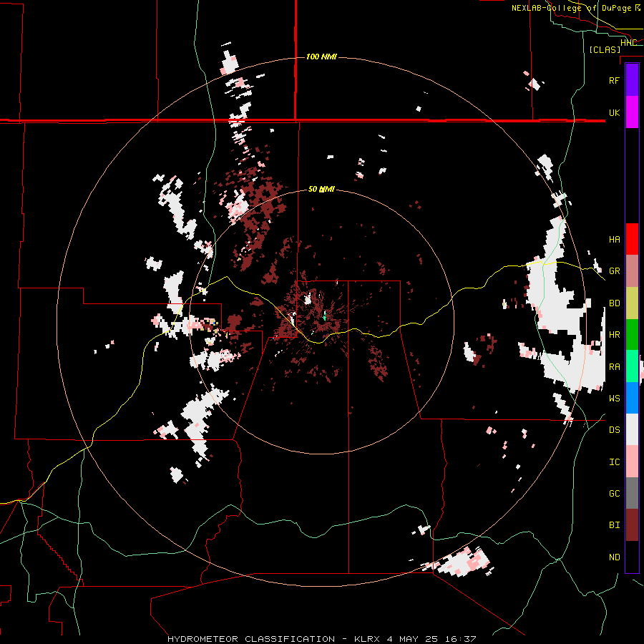Click the UK magenta color swatch
Viewport: 644px width, 644px height.
click(632, 112)
